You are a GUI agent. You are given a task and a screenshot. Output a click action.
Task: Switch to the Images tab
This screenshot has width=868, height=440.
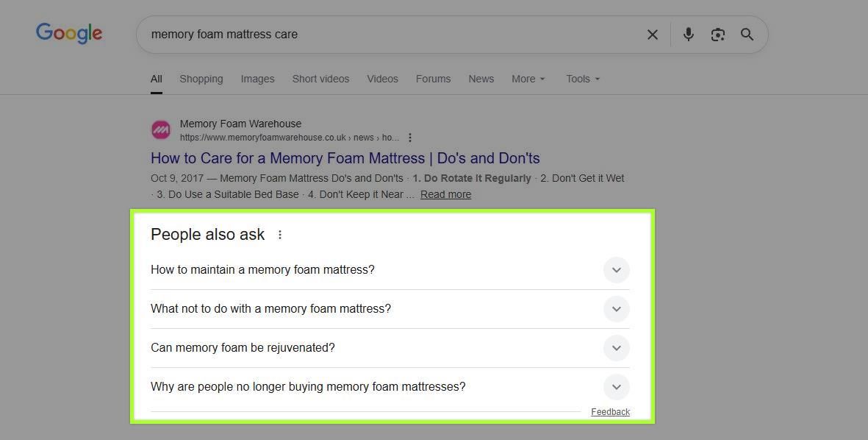[x=257, y=79]
